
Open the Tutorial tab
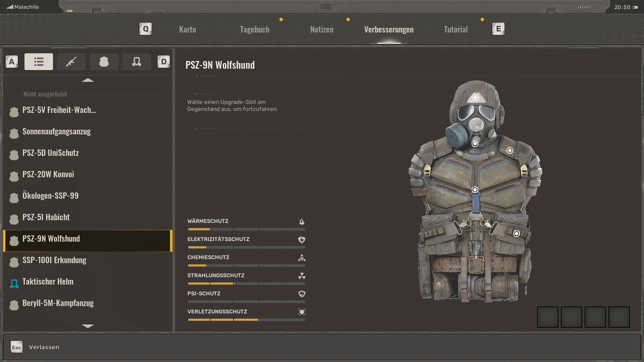(x=456, y=30)
